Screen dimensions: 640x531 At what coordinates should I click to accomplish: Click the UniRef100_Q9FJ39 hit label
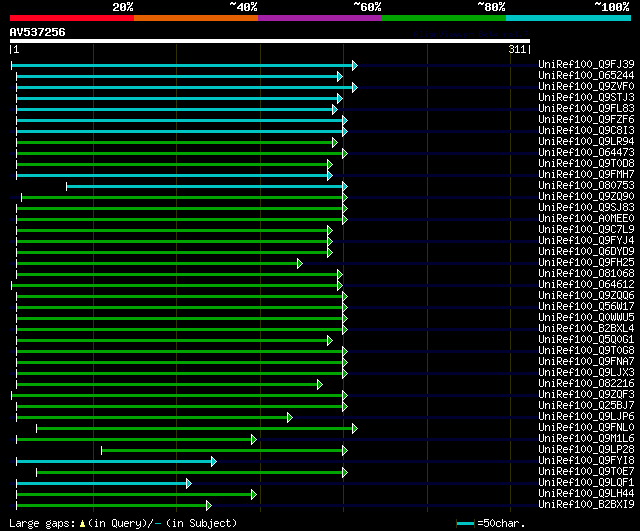(586, 64)
